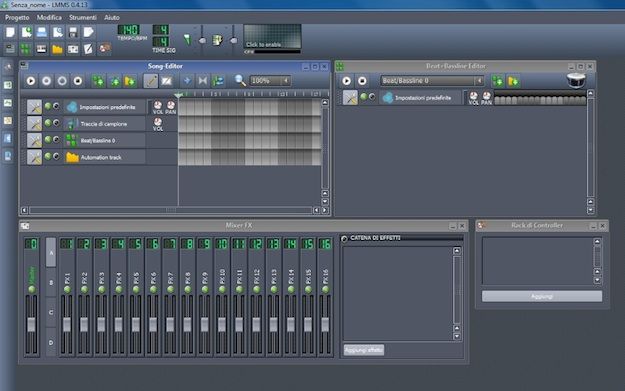The image size is (625, 391).
Task: Toggle auto-scrolling in Song-Editor
Action: [x=187, y=81]
